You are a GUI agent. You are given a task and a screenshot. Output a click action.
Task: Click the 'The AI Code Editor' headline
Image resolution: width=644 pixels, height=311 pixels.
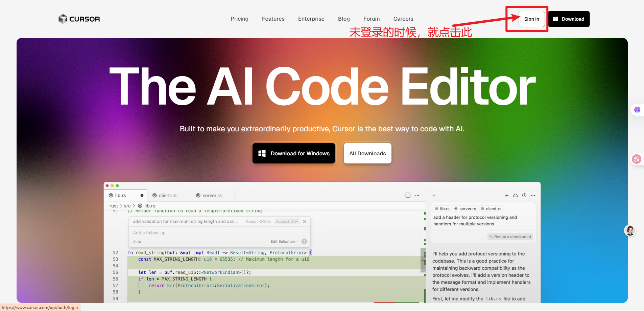[x=322, y=86]
